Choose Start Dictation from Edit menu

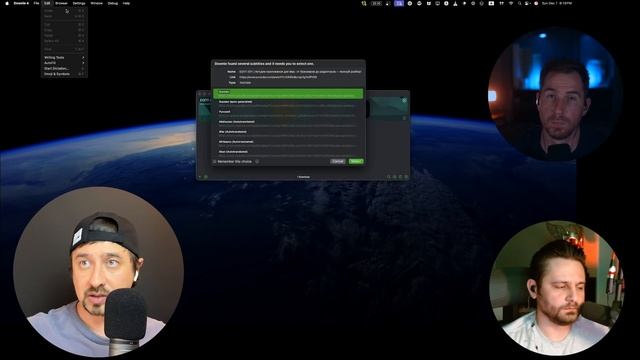click(x=64, y=69)
